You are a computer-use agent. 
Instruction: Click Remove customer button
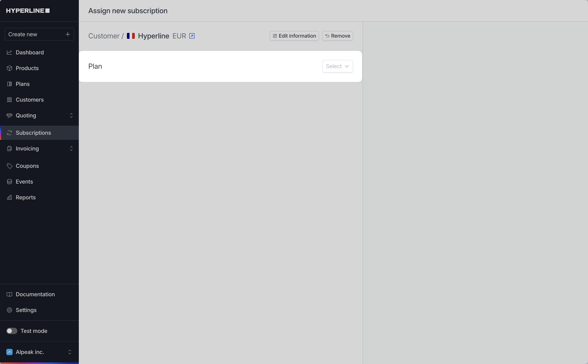point(337,36)
